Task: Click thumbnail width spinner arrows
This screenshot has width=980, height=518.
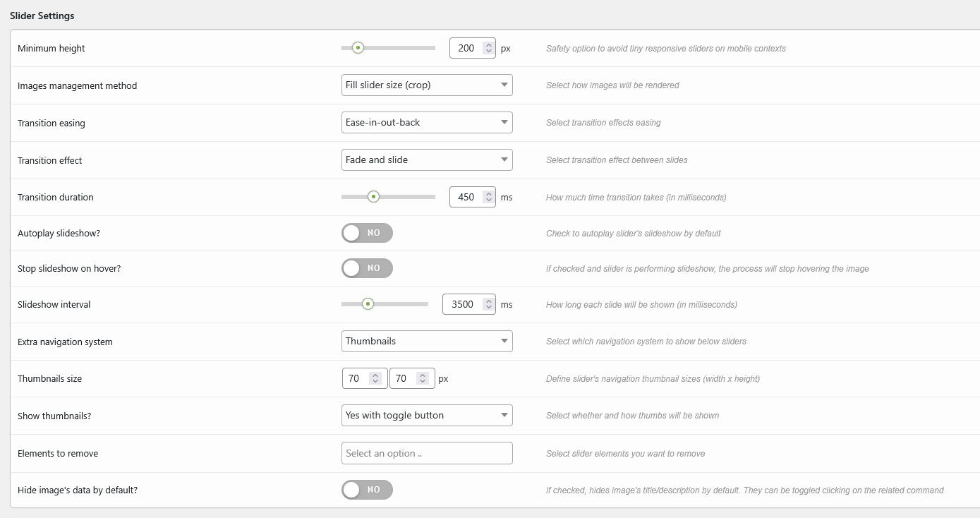Action: pos(375,378)
